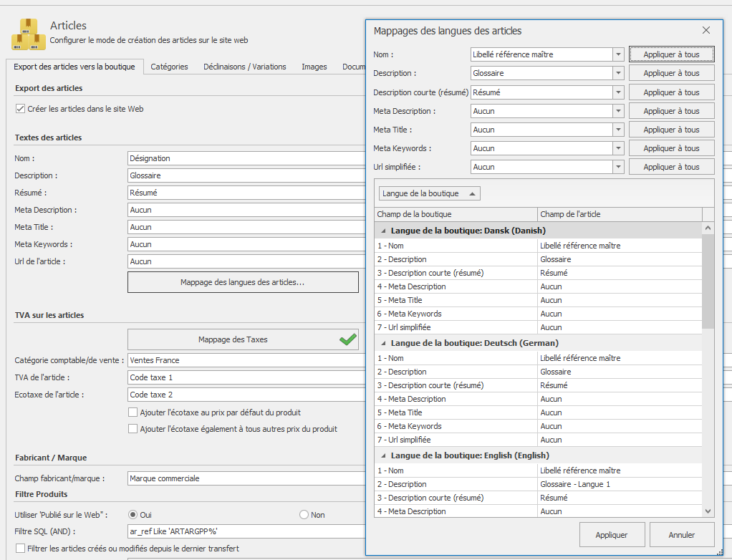
Task: Click the Mappage des Taxes button
Action: [243, 339]
